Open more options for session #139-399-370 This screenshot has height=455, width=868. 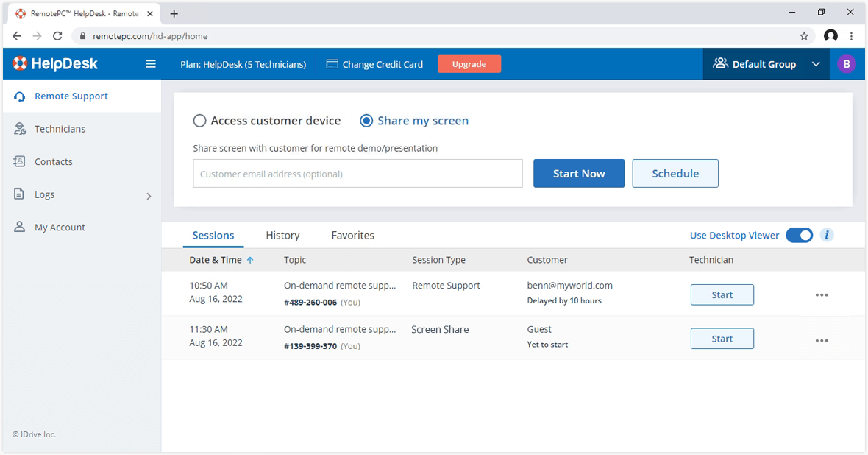[x=822, y=341]
